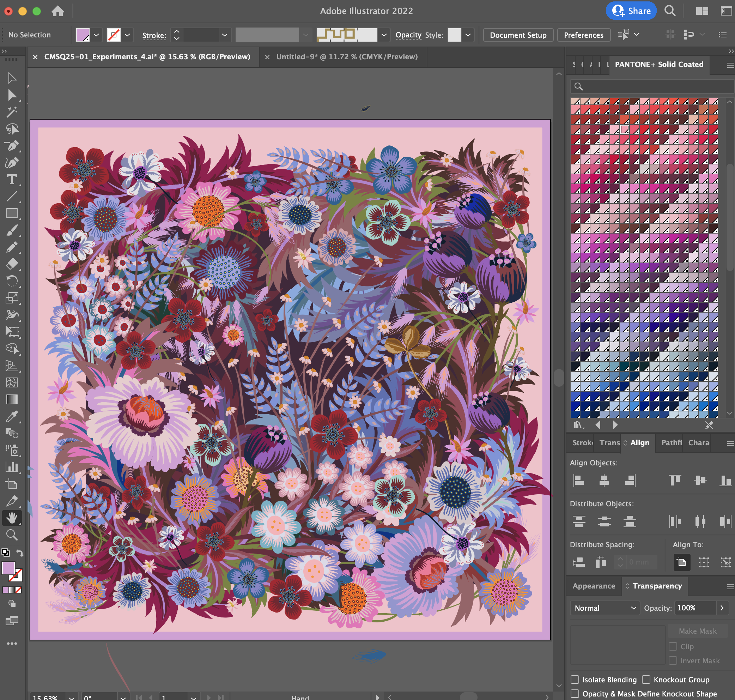Enable the Knockout Group checkbox
This screenshot has height=700, width=735.
point(646,680)
